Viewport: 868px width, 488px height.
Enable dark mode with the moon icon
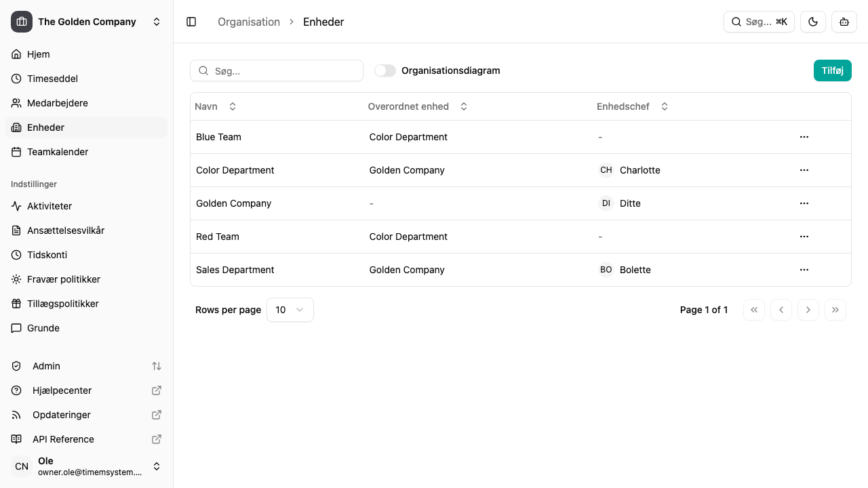coord(812,22)
